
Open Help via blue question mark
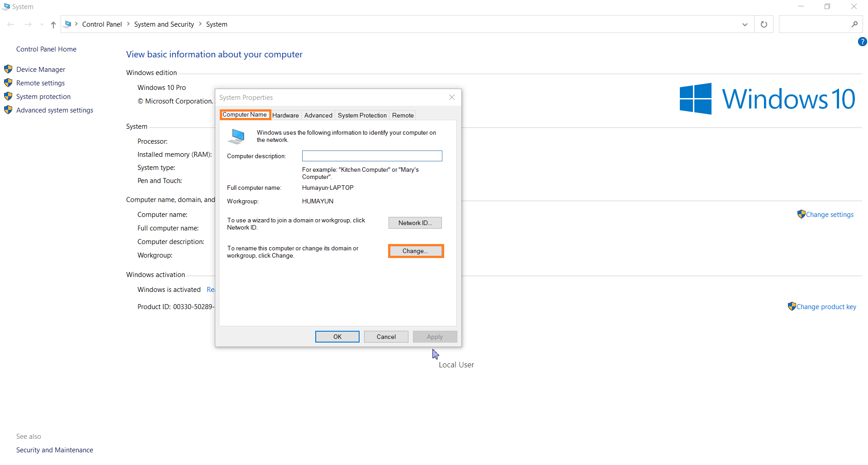pos(862,42)
